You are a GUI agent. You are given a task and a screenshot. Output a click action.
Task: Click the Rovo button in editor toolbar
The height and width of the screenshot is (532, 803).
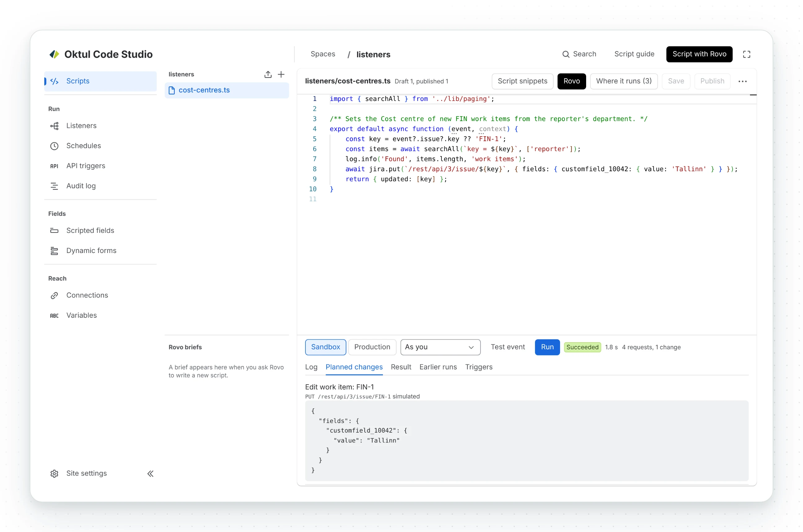[x=572, y=81]
